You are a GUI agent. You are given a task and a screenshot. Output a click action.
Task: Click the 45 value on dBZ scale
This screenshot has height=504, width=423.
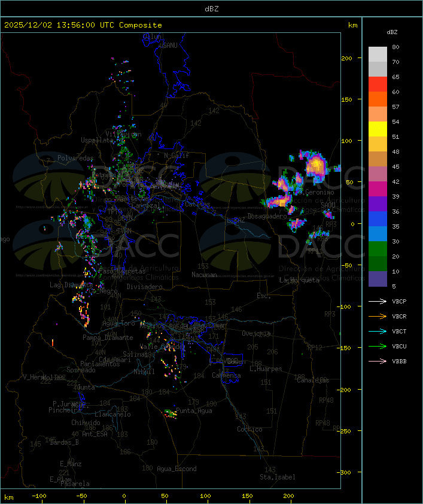click(x=395, y=167)
